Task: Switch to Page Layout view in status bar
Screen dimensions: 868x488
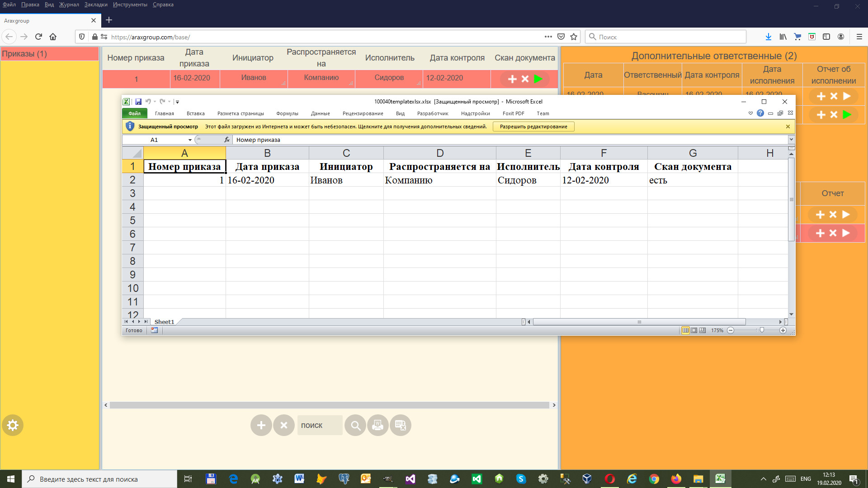Action: click(694, 330)
